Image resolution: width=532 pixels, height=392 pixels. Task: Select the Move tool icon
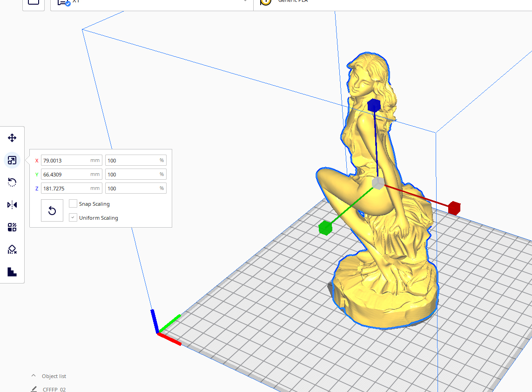(x=12, y=138)
